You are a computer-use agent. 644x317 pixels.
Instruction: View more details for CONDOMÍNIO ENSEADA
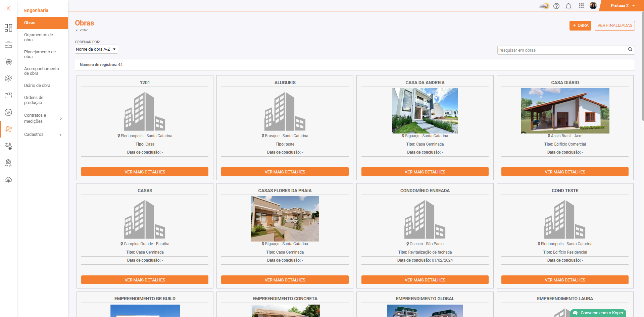[x=425, y=280]
